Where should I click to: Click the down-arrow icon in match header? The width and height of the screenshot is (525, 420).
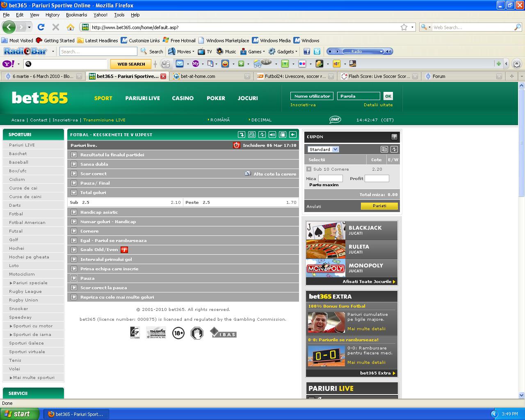241,135
